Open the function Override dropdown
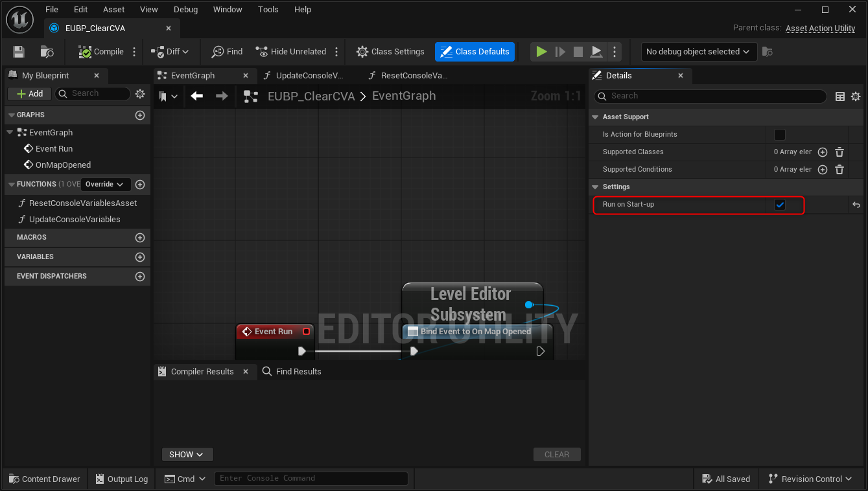The width and height of the screenshot is (868, 491). 106,185
